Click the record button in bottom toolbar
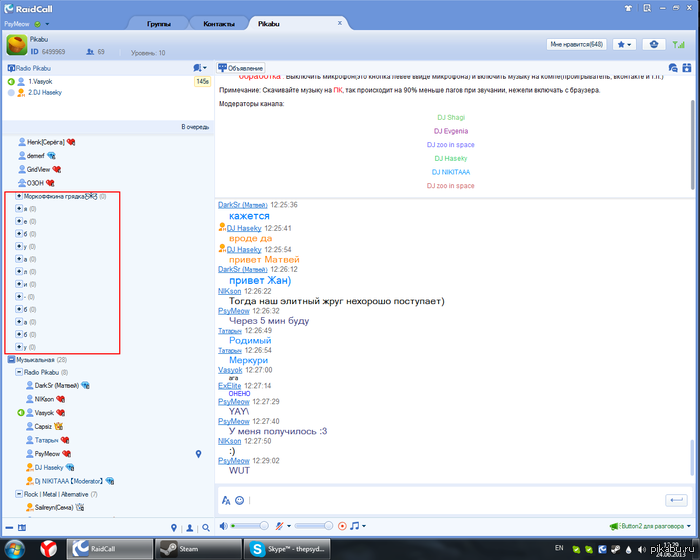 [x=342, y=526]
